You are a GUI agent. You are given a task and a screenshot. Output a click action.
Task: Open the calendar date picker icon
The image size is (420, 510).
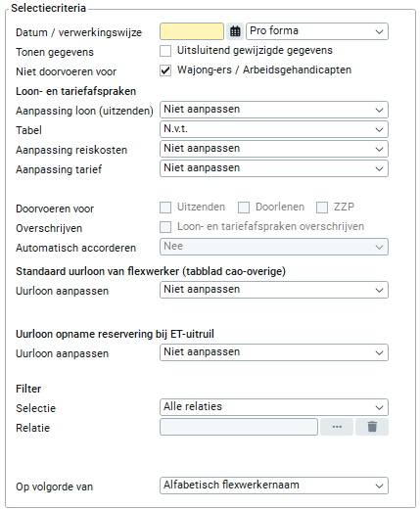point(235,31)
